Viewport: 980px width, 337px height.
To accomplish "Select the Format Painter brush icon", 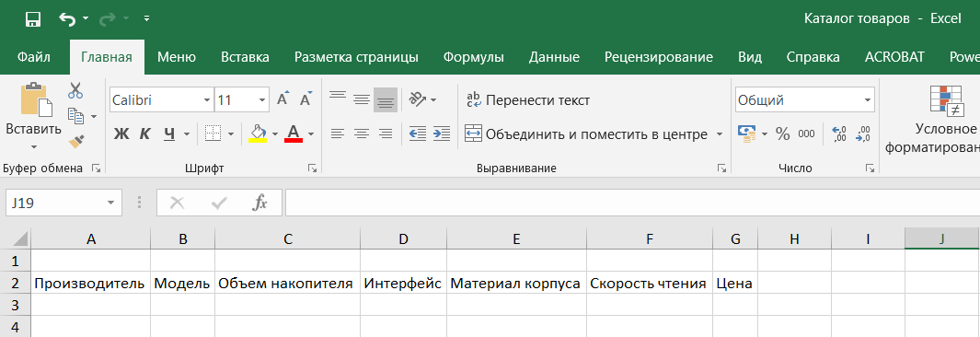I will [x=75, y=141].
